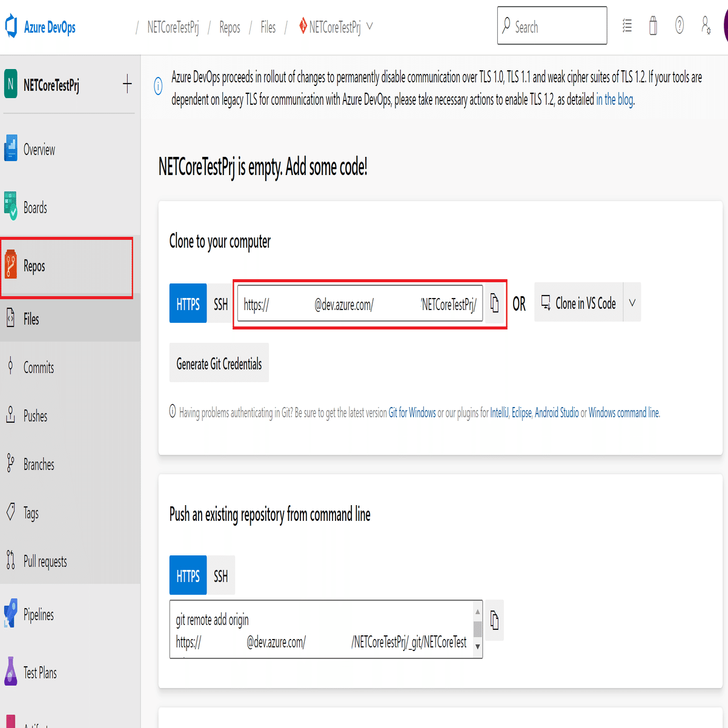Screen dimensions: 728x728
Task: Click the search magnifier icon
Action: (506, 25)
